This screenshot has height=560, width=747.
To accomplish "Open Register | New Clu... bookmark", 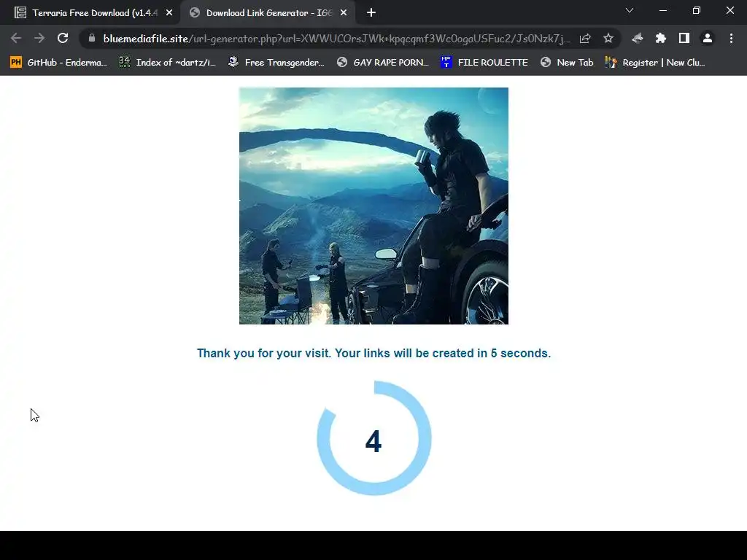I will pos(655,63).
